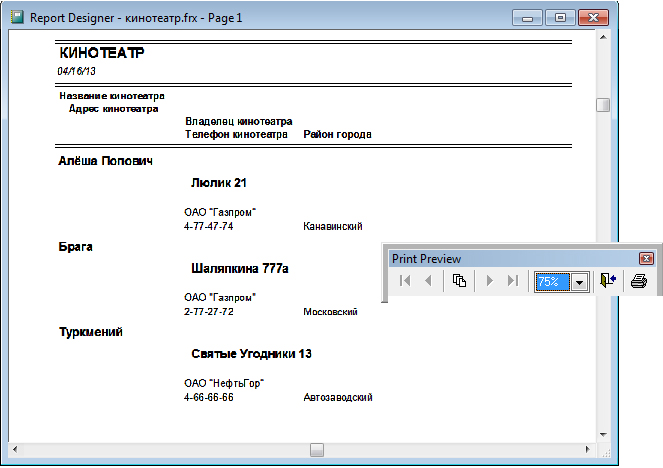Click horizontal scrollbar right arrow
663x468 pixels.
point(588,449)
